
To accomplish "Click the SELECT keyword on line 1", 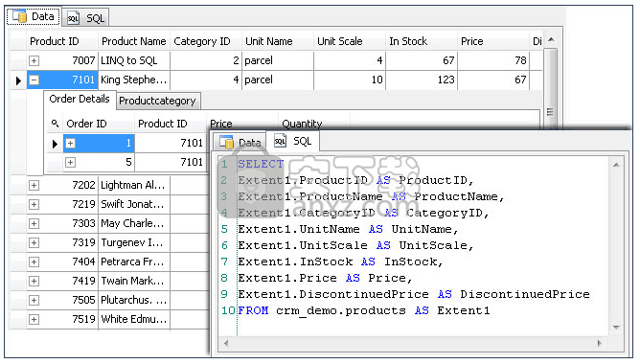I will 261,164.
